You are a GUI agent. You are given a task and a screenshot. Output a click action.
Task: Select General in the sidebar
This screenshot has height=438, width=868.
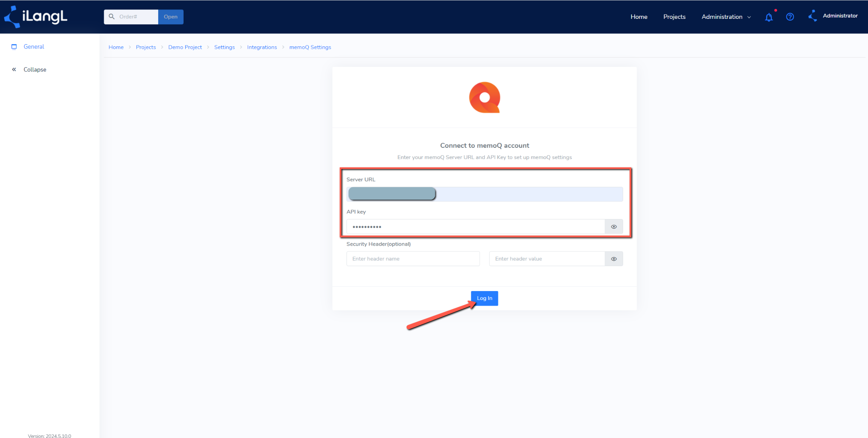34,47
